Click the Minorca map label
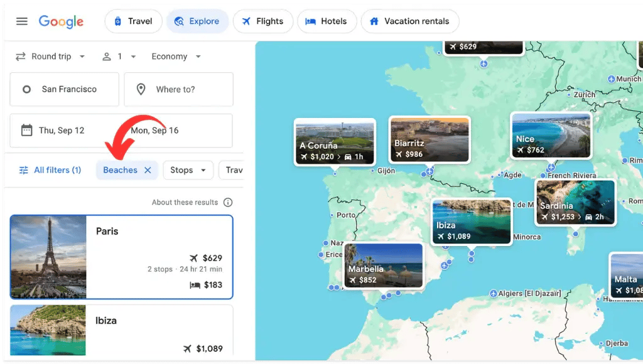Screen dimensions: 643x364 pyautogui.click(x=527, y=237)
